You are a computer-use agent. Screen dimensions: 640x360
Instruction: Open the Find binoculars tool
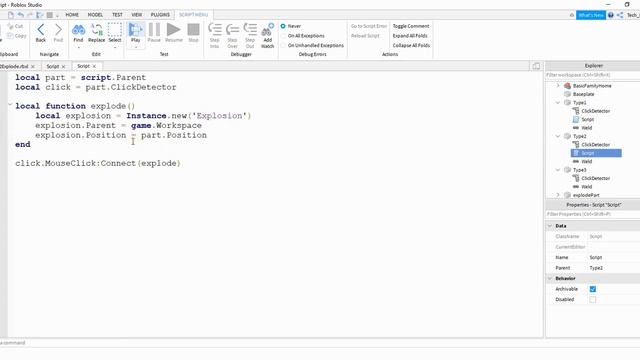click(78, 33)
